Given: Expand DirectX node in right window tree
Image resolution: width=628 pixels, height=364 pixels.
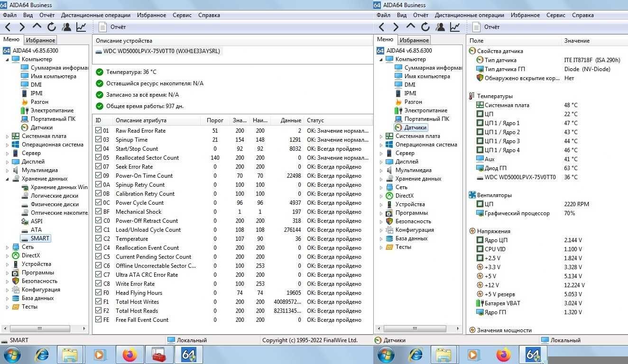Looking at the screenshot, I should 381,196.
